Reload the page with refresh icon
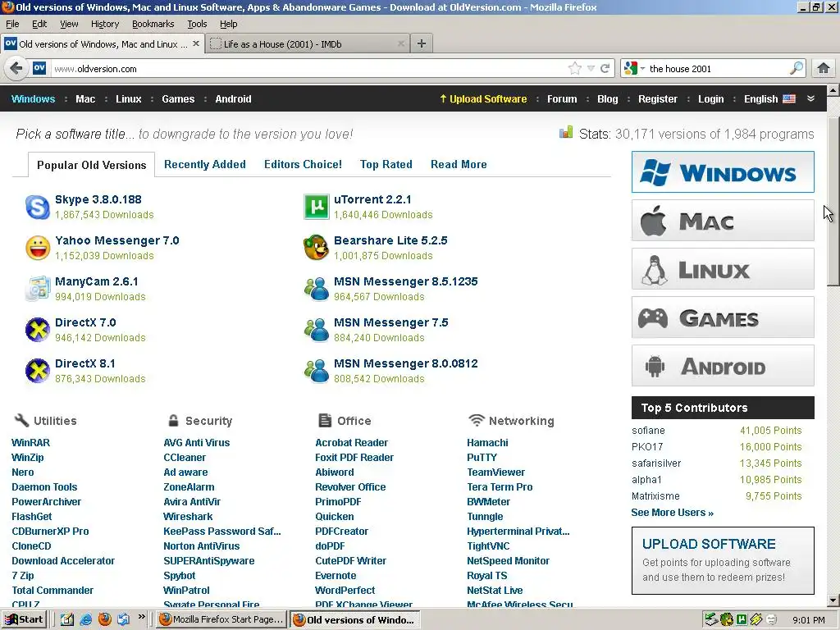840x630 pixels. tap(605, 69)
